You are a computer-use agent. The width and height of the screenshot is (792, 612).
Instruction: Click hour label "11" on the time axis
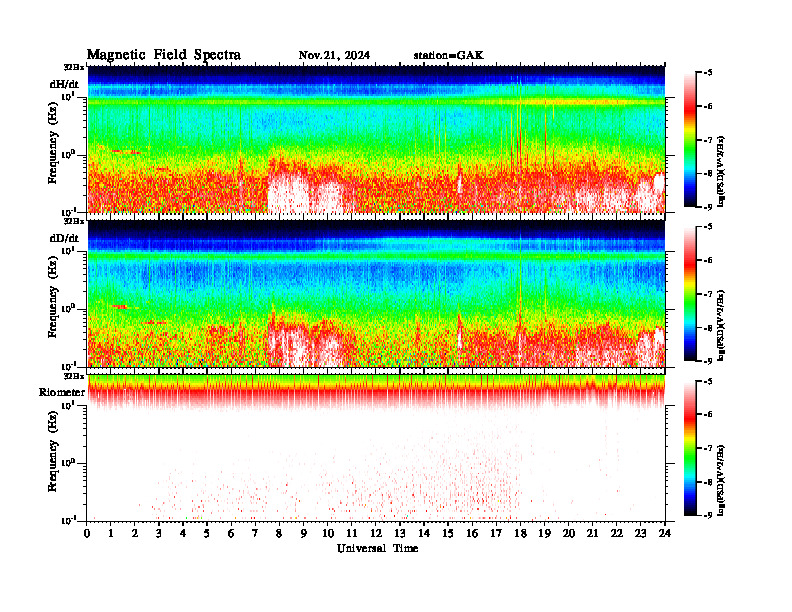tap(352, 534)
